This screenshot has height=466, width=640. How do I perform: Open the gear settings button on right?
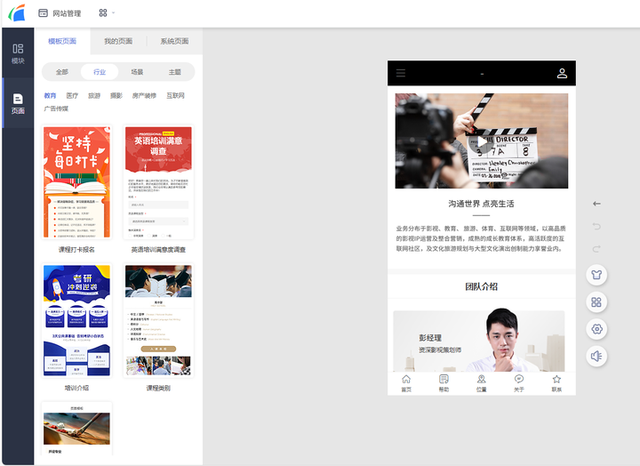(597, 329)
